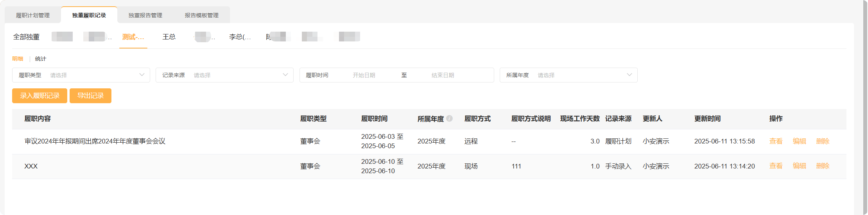The width and height of the screenshot is (868, 215).
Task: Select the XXX content cell
Action: pos(31,166)
